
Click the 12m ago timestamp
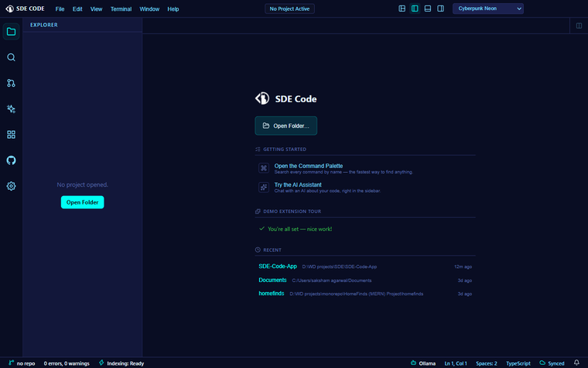pyautogui.click(x=463, y=267)
